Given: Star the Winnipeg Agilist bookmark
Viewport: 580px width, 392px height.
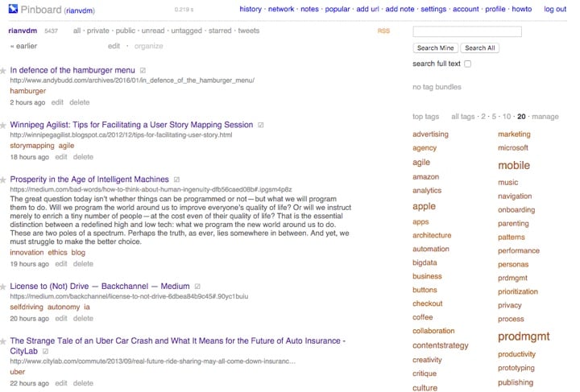Looking at the screenshot, I should tap(4, 126).
